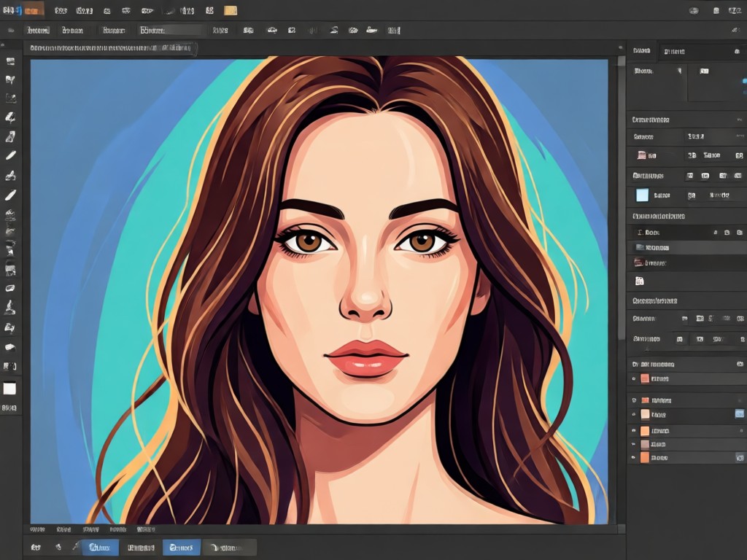Select the row with the red icon below the highlighted row

[686, 262]
